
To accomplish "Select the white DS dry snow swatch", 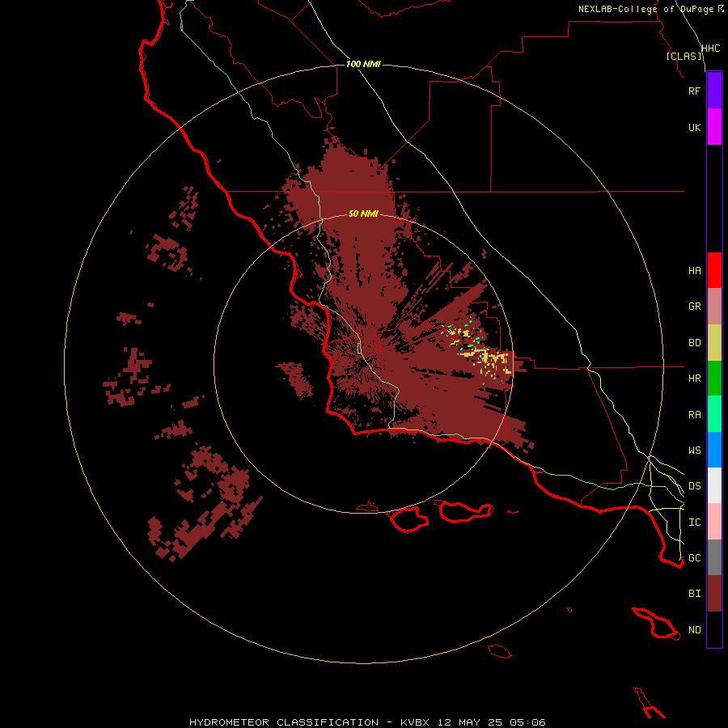I will [714, 485].
